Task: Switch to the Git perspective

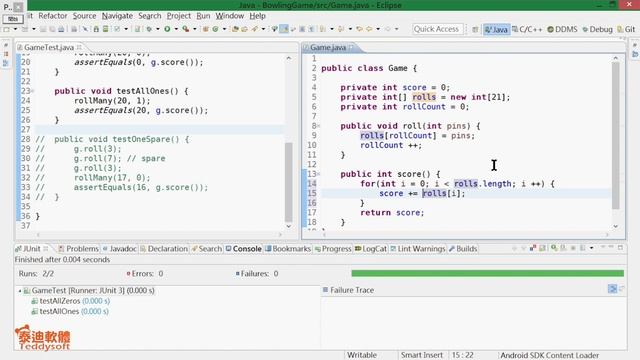Action: click(627, 29)
